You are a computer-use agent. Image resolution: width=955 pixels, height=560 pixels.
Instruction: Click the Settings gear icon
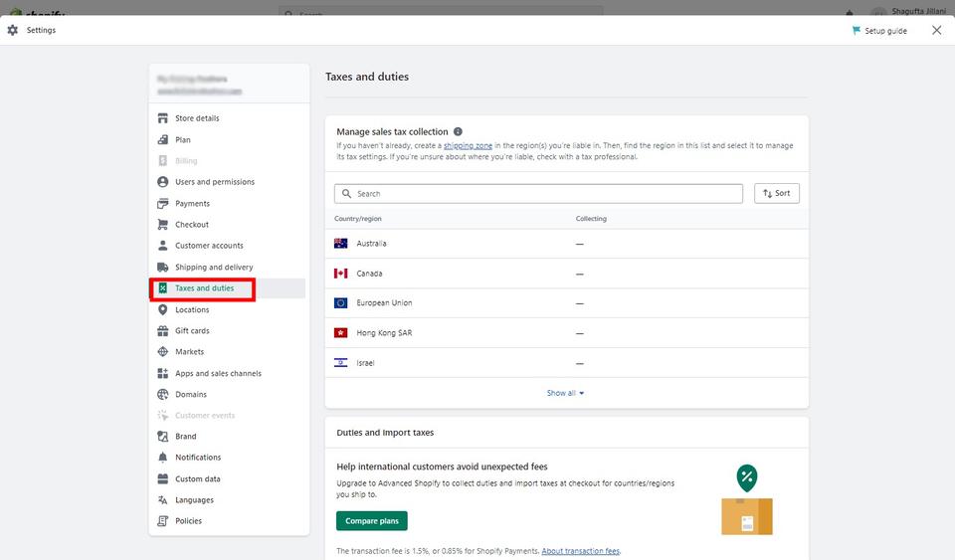point(13,30)
